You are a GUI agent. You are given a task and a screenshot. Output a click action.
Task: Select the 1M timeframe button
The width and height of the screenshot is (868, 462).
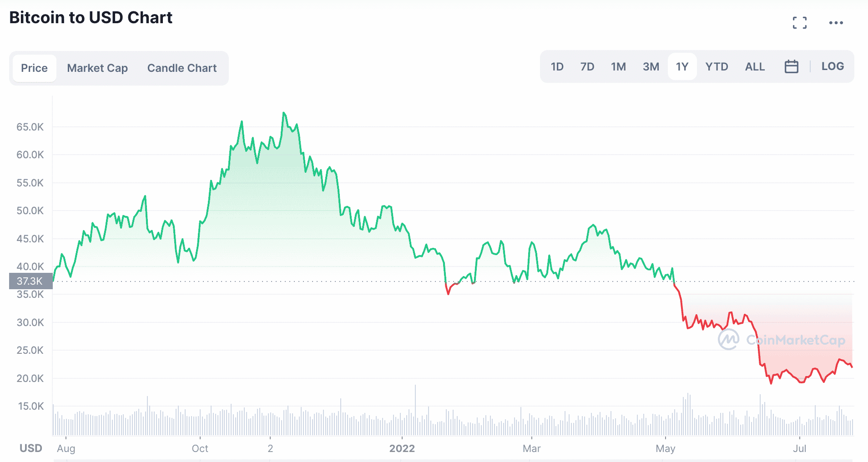pos(619,66)
